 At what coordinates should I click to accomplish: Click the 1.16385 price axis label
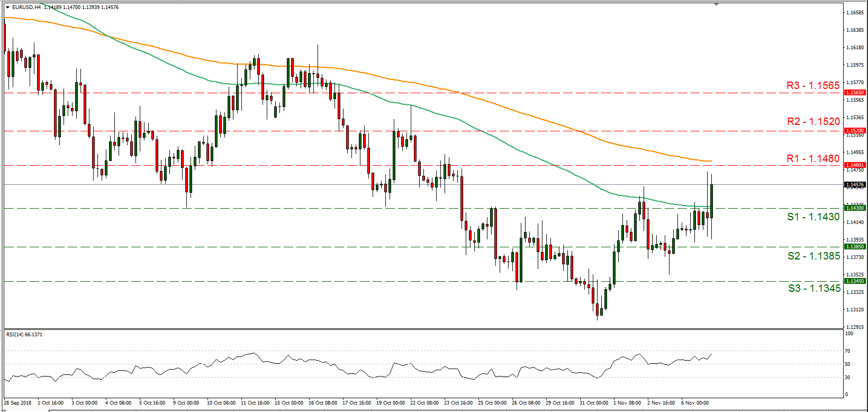(855, 30)
